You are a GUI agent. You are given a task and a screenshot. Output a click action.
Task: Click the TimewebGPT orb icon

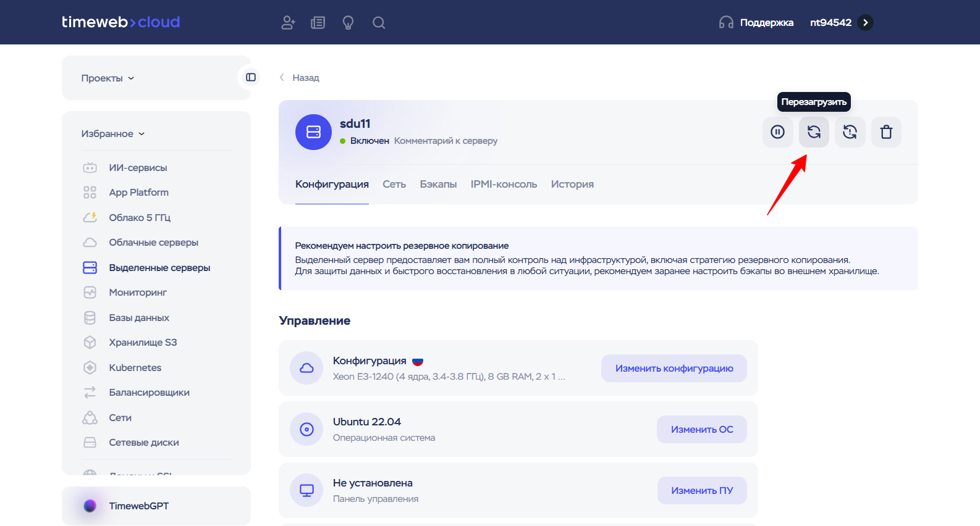coord(90,506)
